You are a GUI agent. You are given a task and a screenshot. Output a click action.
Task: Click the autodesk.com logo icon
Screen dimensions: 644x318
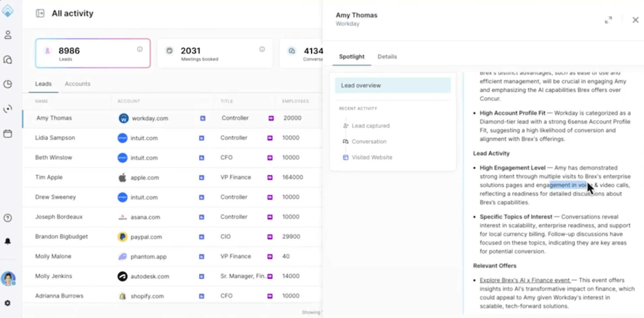tap(122, 276)
